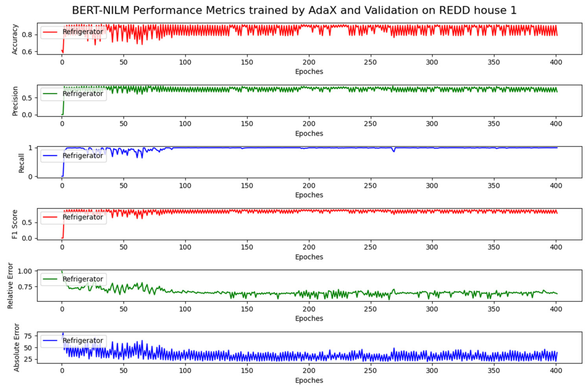This screenshot has height=388, width=588.
Task: Click the 400 tick under Absolute Error plot
Action: [556, 371]
